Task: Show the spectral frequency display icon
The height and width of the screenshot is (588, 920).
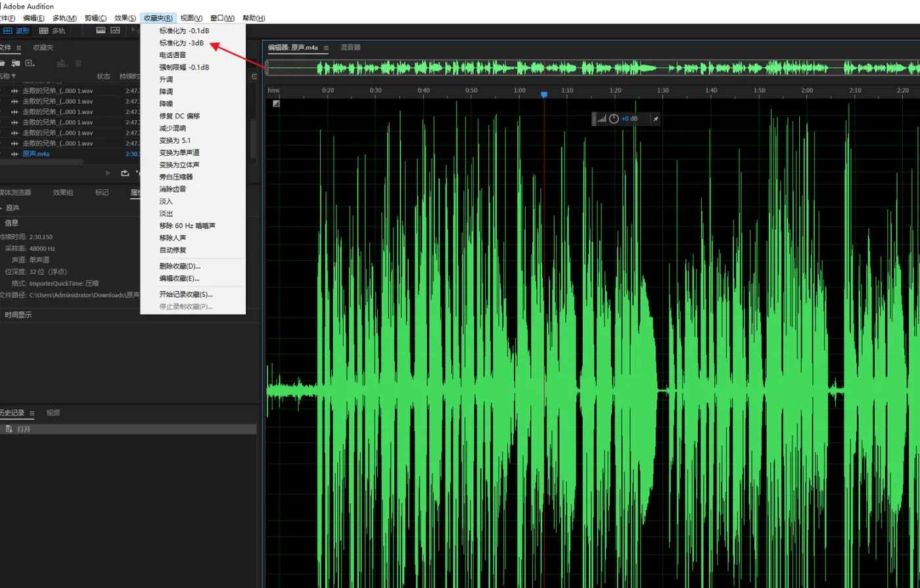Action: click(x=101, y=30)
